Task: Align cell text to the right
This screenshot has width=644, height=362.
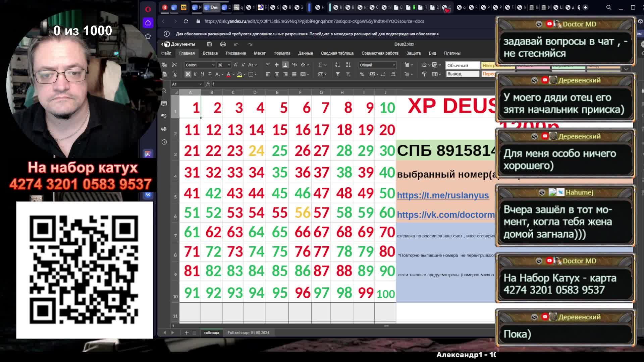Action: [x=285, y=74]
